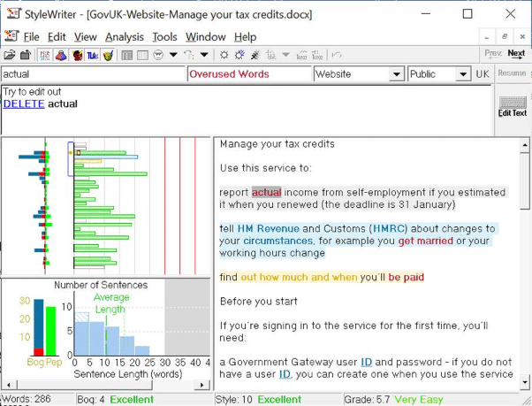The image size is (532, 406).
Task: Click the pen with sparks icon
Action: (x=255, y=55)
